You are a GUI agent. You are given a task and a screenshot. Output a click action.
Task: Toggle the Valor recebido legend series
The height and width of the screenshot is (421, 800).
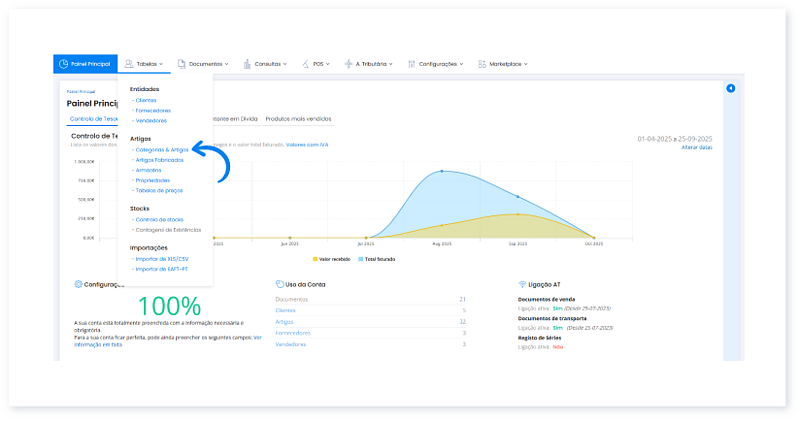330,258
